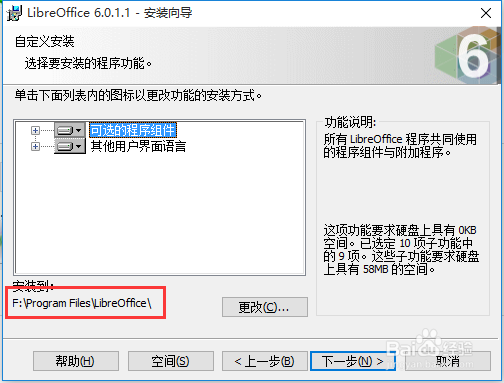
Task: Click the install path F:\Program Files\LibreOffice\
Action: (x=82, y=303)
